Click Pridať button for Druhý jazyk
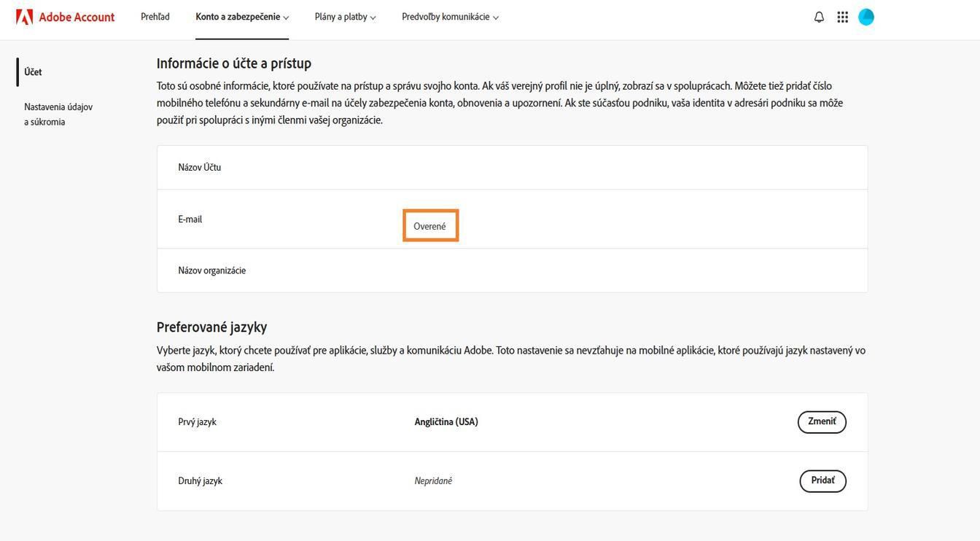 [822, 481]
